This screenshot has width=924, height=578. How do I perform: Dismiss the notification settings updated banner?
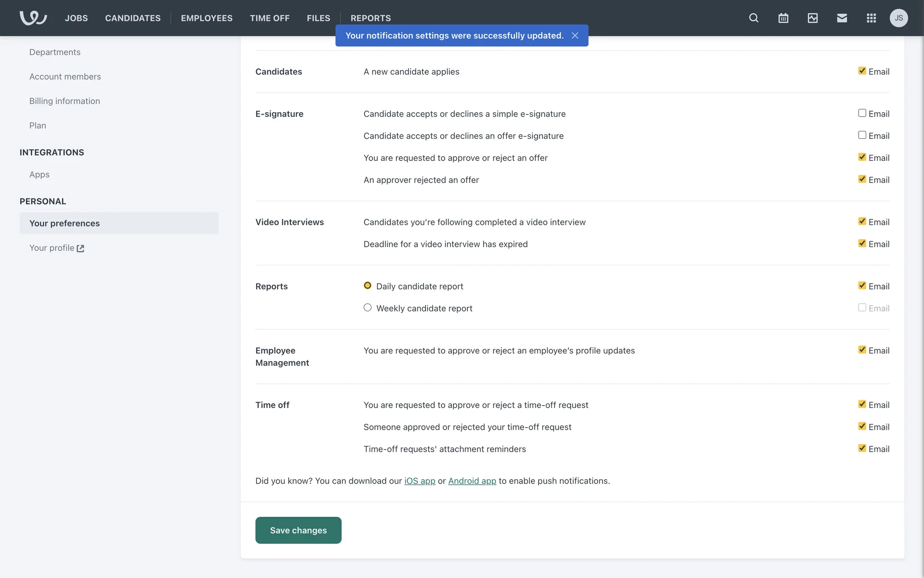(x=575, y=36)
